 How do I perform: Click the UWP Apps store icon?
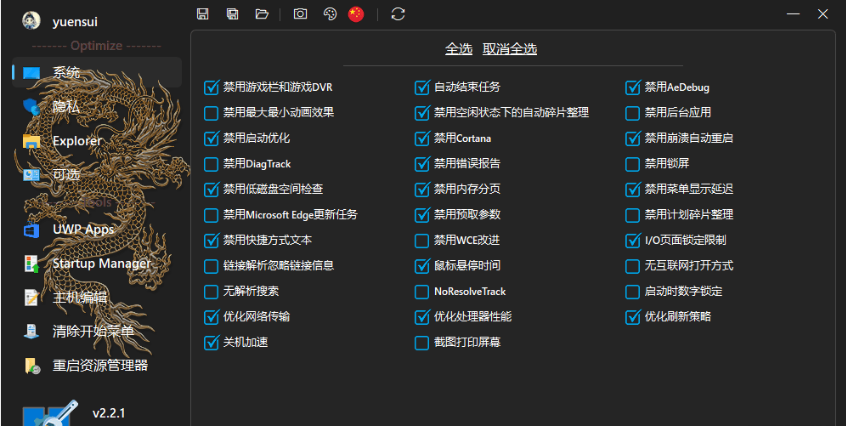pos(31,230)
